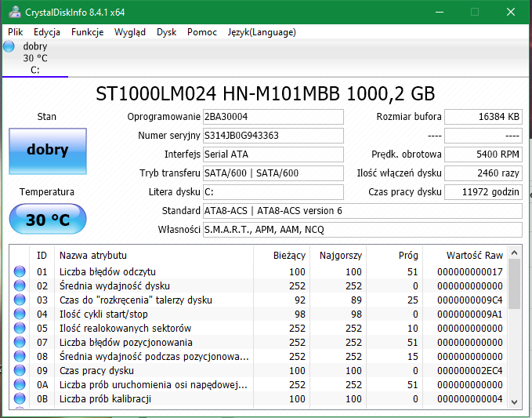The width and height of the screenshot is (532, 418).
Task: Open the Pomoc menu
Action: tap(202, 32)
